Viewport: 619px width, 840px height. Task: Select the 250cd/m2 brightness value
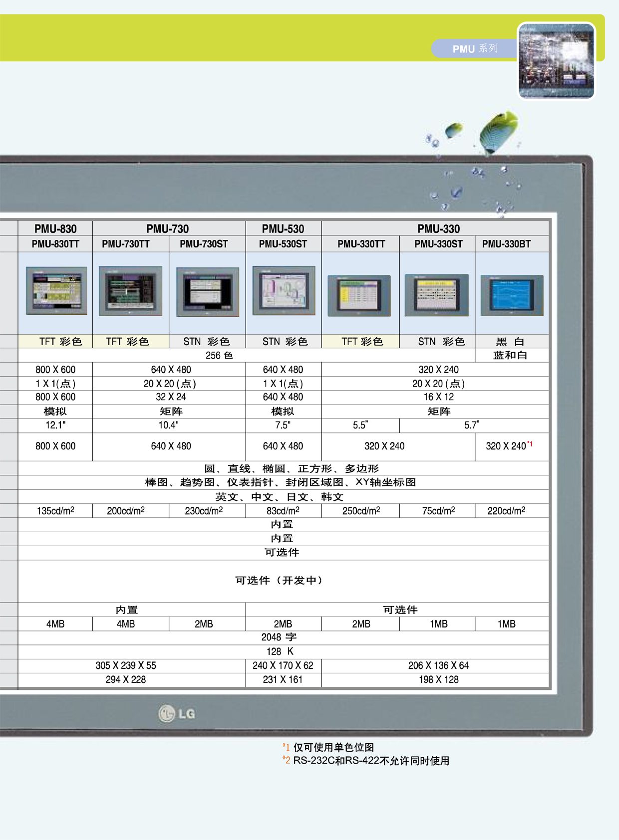pos(361,511)
